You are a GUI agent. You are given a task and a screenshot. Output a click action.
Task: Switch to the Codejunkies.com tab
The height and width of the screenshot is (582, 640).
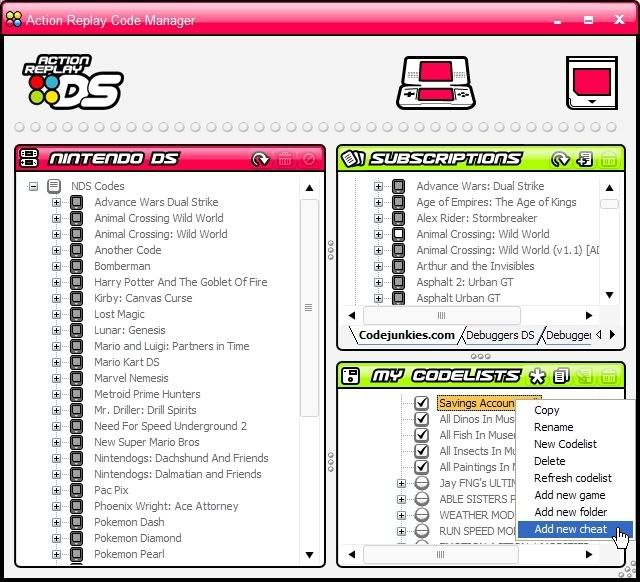(x=406, y=335)
